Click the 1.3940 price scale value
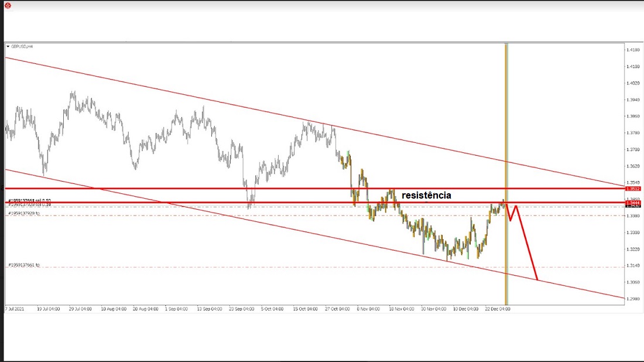Screen dimensions: 644x362 tap(633, 100)
